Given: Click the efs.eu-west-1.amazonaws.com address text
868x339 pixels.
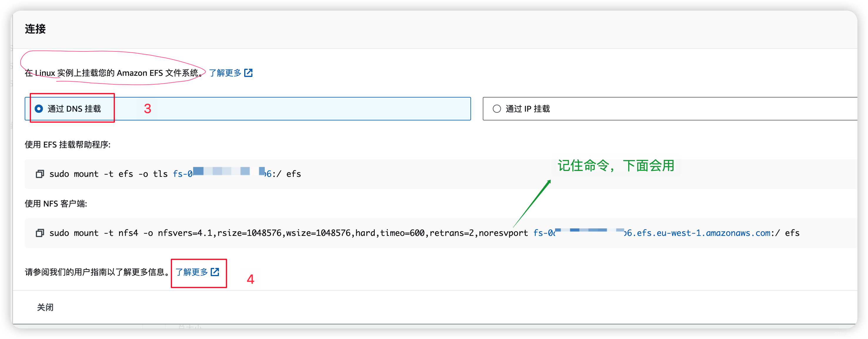Looking at the screenshot, I should click(x=703, y=233).
